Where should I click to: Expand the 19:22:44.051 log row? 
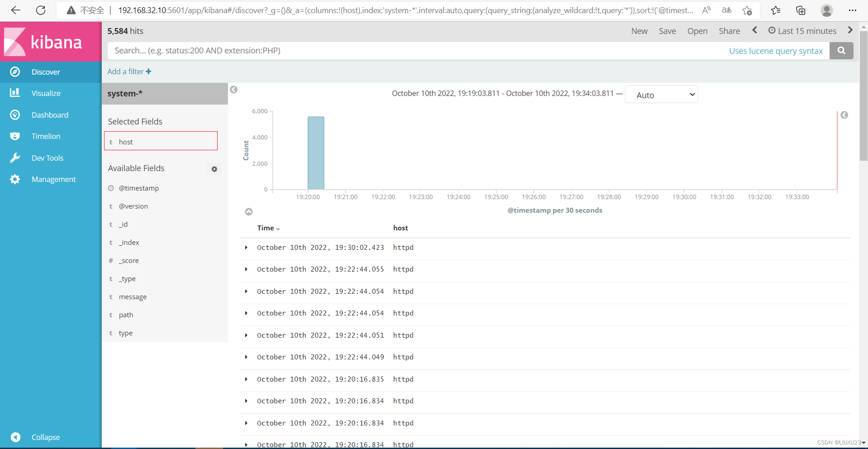(x=246, y=335)
